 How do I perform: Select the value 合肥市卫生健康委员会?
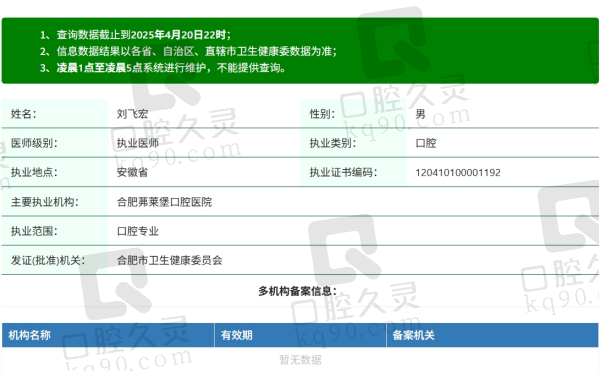(x=170, y=260)
